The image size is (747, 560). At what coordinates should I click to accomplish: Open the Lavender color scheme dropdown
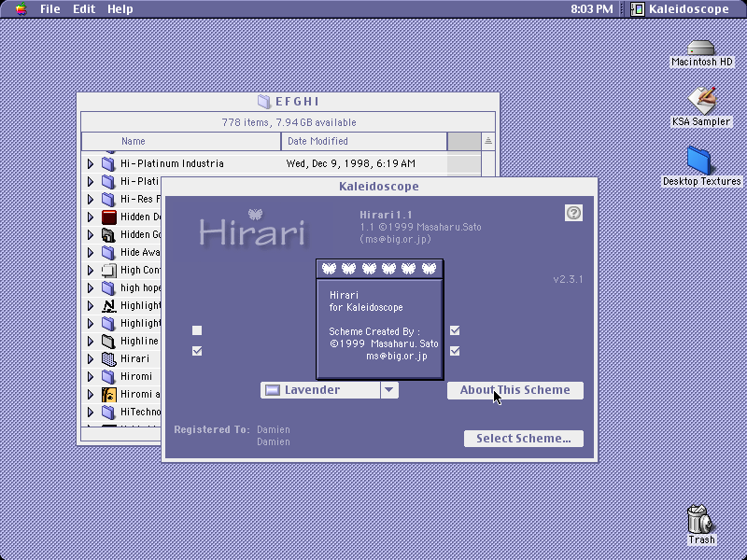[330, 390]
